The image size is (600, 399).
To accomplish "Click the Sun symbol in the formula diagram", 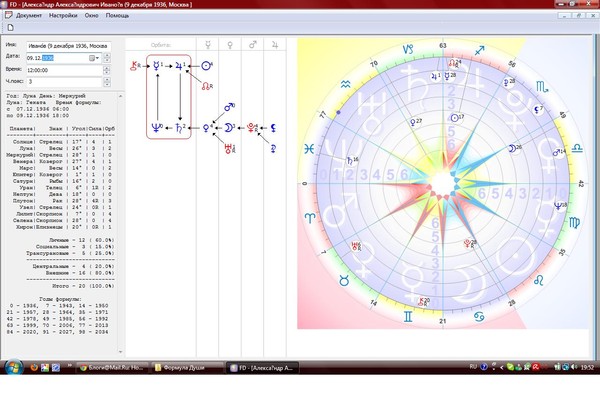I will pyautogui.click(x=207, y=66).
